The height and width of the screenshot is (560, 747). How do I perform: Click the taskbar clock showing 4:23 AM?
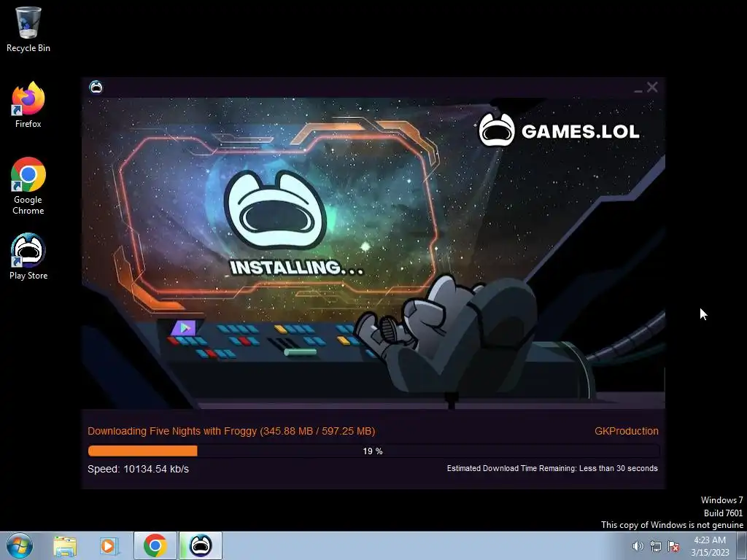(x=710, y=546)
